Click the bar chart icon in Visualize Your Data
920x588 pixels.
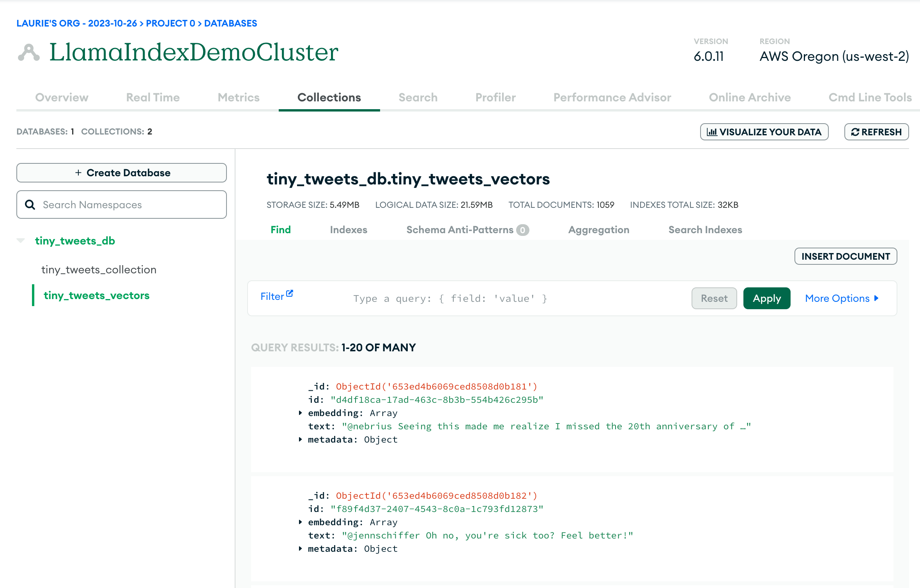coord(712,132)
